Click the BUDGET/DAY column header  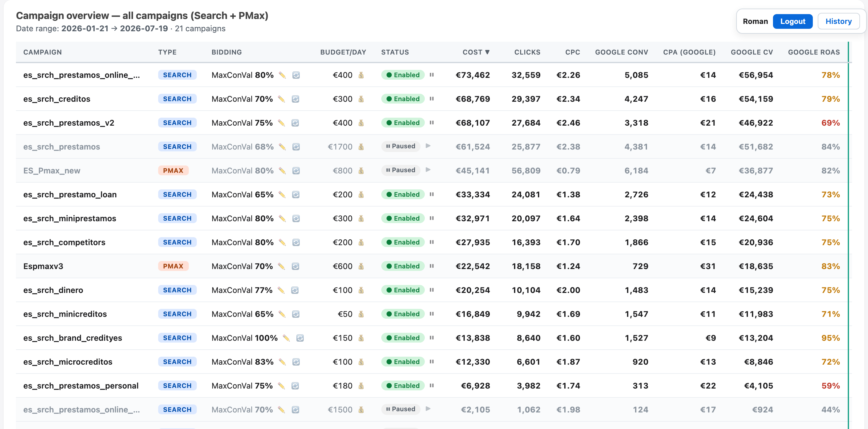point(343,52)
